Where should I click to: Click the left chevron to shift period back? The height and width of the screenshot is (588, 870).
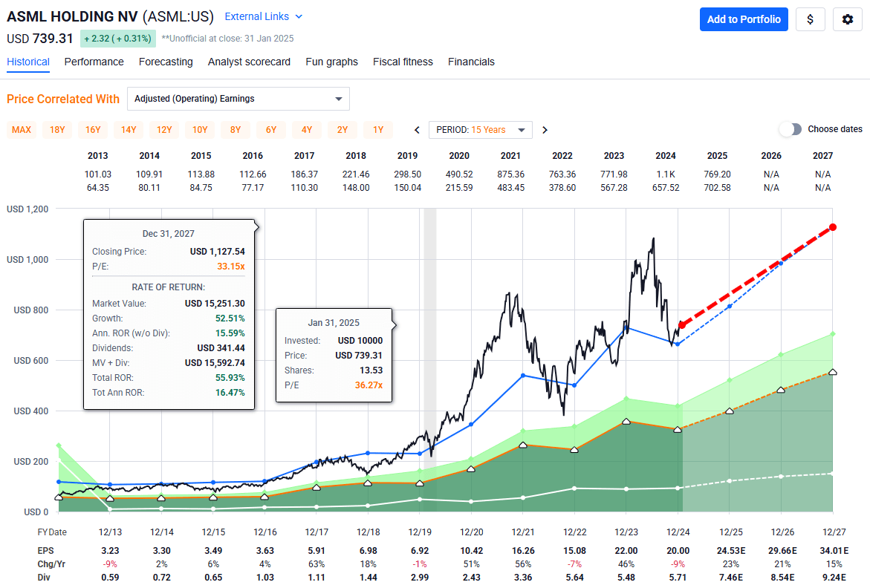click(x=416, y=129)
